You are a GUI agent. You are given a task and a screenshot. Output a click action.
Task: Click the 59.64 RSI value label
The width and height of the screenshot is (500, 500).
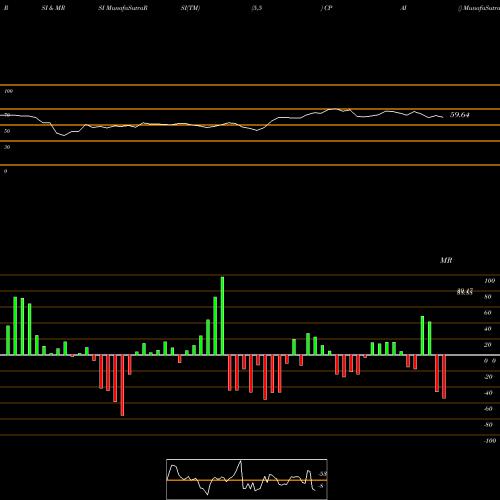click(x=459, y=115)
